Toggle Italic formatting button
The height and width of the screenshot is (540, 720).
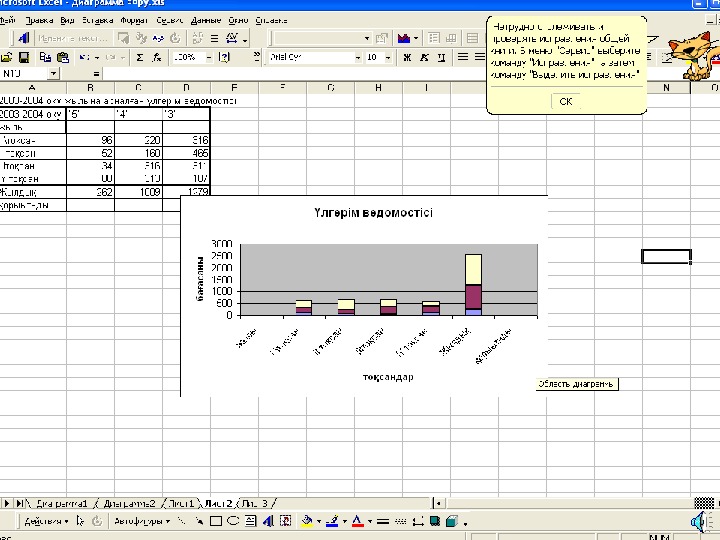pyautogui.click(x=423, y=57)
